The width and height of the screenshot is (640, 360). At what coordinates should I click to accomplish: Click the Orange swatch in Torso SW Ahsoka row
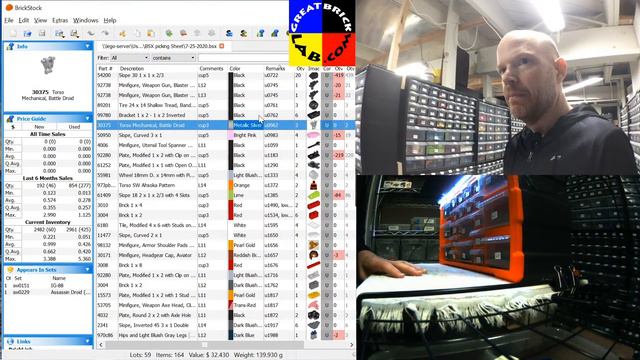(231, 185)
